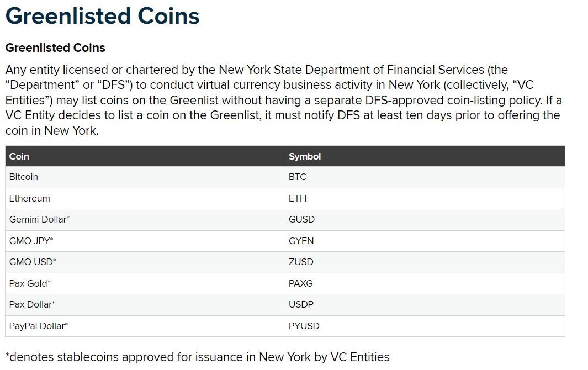
Task: Click the large Greenlisted Coins page title
Action: point(103,15)
